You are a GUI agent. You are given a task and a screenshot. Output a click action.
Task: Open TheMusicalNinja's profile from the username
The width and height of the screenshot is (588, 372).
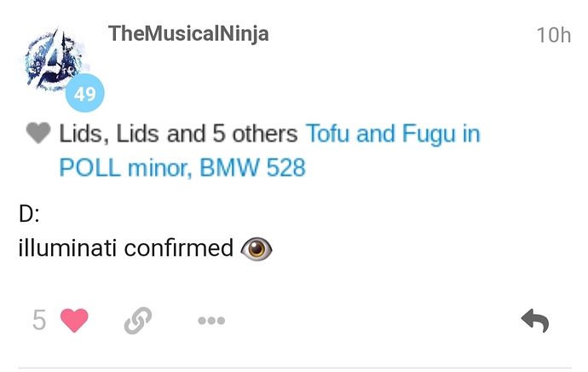point(188,34)
